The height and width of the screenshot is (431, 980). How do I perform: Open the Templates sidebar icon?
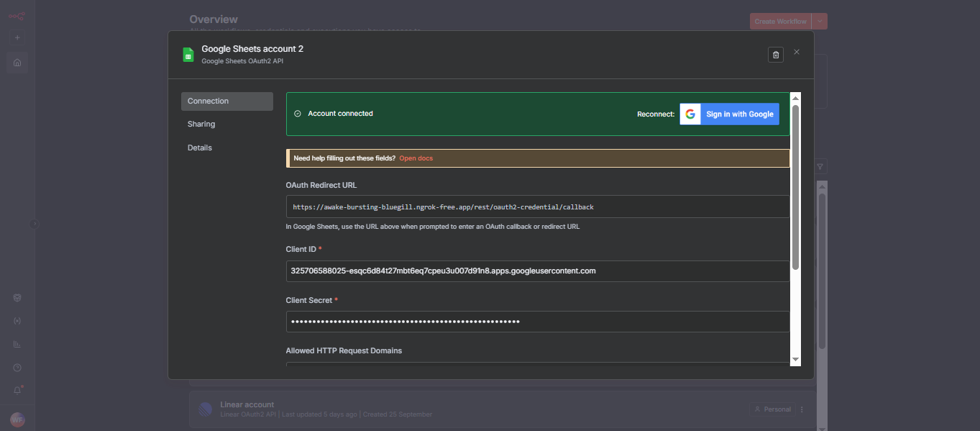tap(17, 297)
